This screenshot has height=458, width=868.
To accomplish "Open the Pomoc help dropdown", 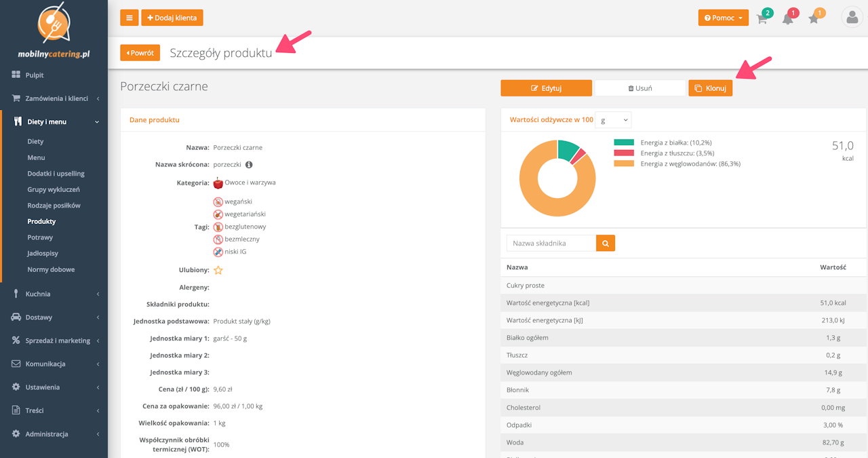I will click(723, 18).
